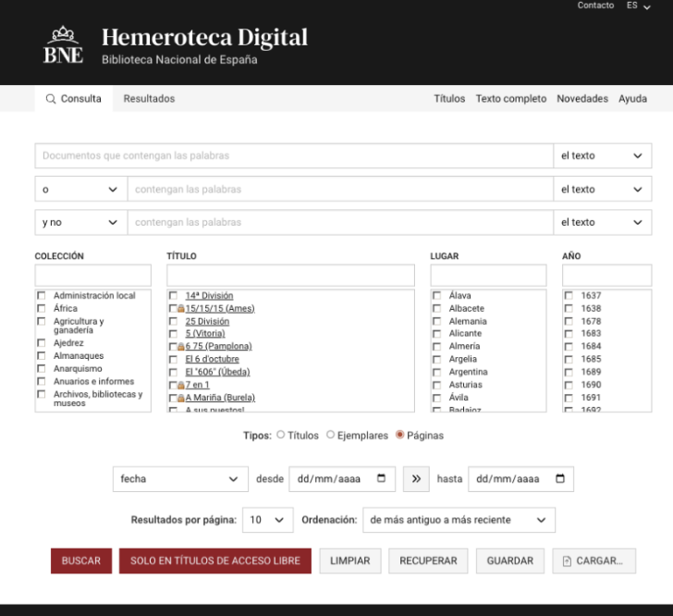Open calendar picker in desde date field

coord(381,478)
